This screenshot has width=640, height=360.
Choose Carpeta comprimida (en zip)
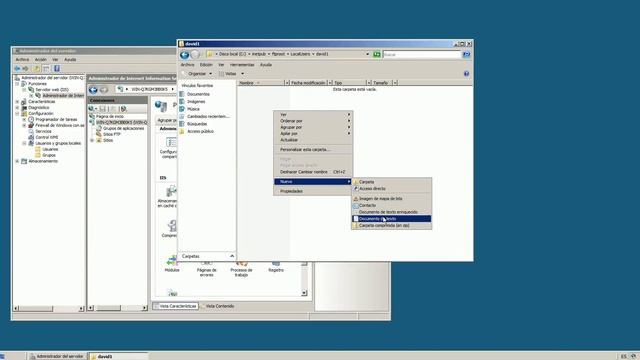coord(391,225)
